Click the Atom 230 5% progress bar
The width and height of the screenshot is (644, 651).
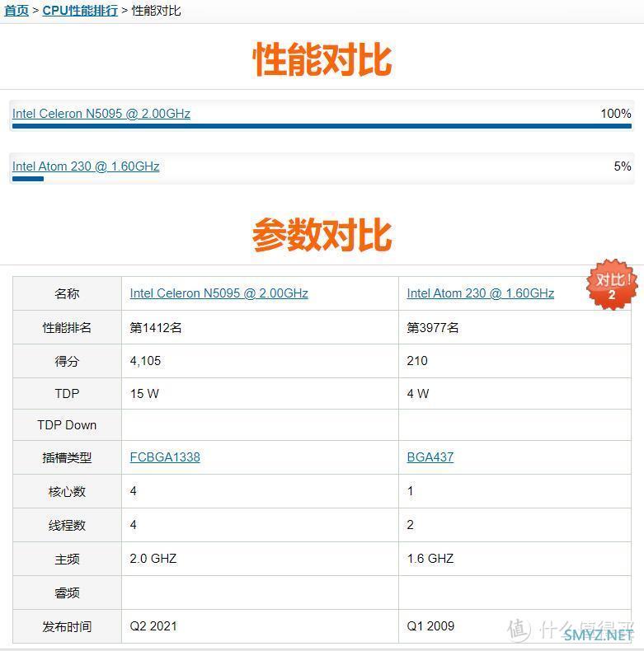click(x=28, y=179)
